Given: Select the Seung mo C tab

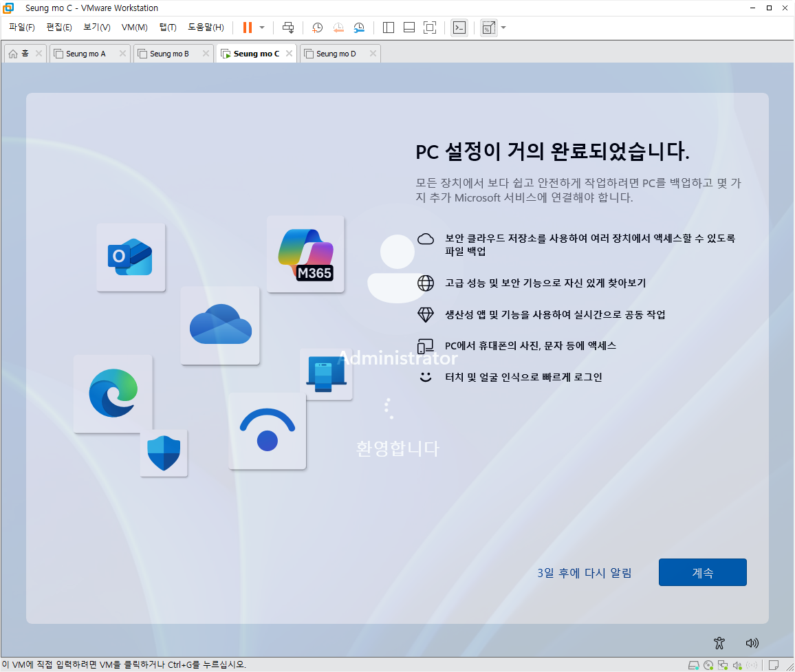Looking at the screenshot, I should pyautogui.click(x=256, y=53).
